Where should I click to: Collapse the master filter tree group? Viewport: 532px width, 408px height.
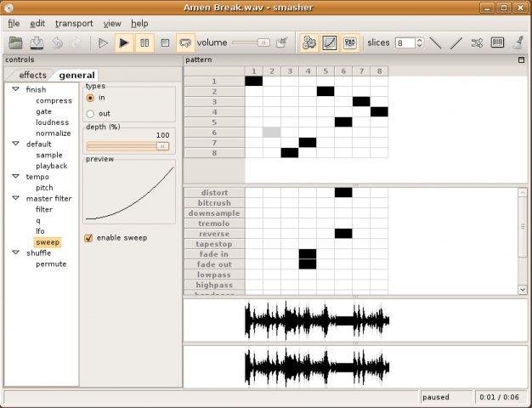15,198
